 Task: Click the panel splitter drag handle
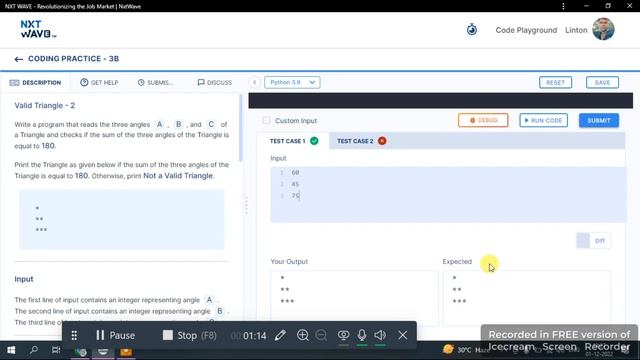point(246,205)
